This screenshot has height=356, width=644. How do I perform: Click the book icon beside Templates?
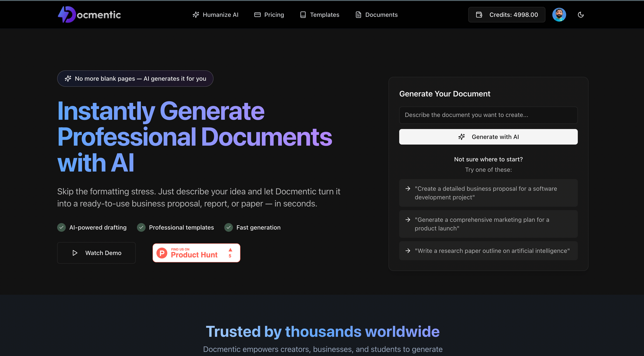(303, 15)
